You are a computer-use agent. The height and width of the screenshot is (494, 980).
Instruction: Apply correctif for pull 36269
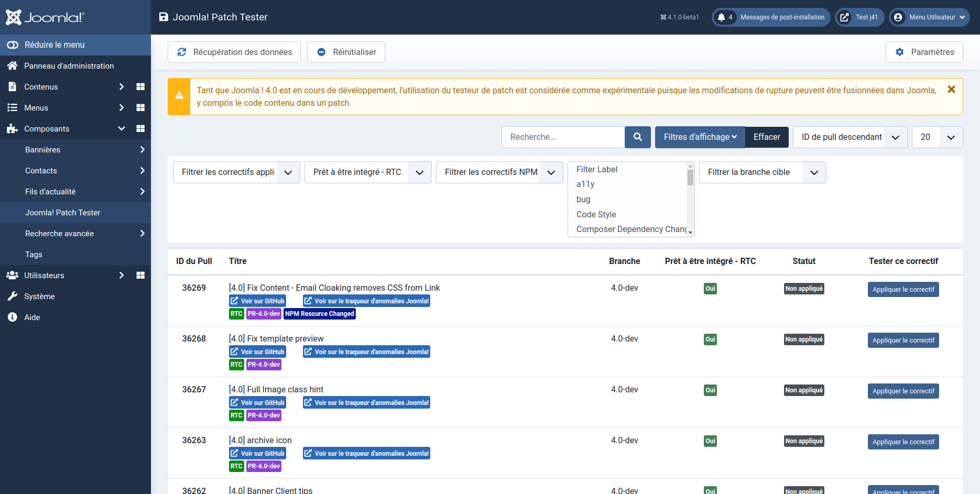[x=903, y=290]
